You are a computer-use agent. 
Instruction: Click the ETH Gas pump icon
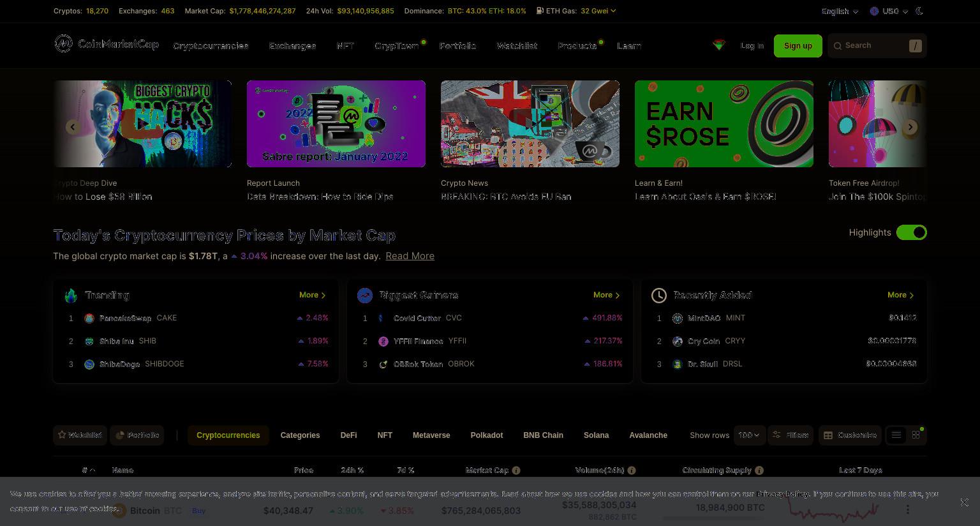540,11
